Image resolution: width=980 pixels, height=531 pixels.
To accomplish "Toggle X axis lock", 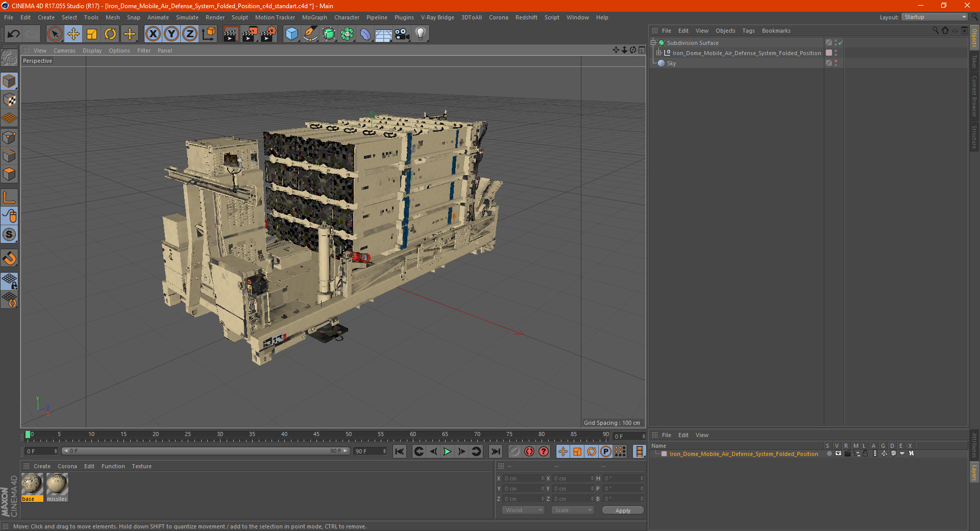I will [153, 34].
